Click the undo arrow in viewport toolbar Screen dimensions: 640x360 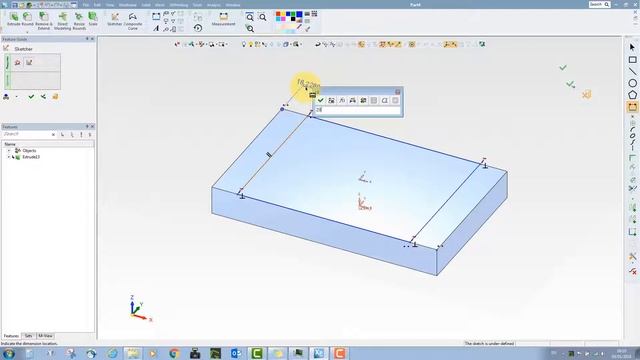point(318,44)
